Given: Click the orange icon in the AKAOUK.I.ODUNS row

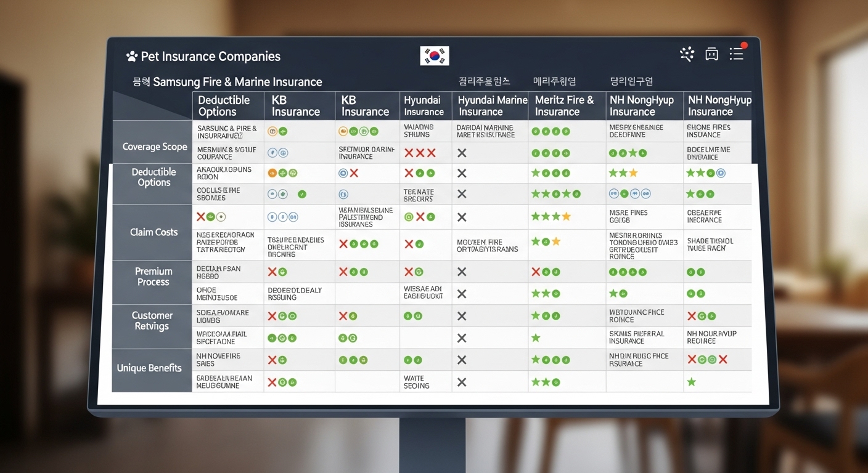Looking at the screenshot, I should 272,174.
